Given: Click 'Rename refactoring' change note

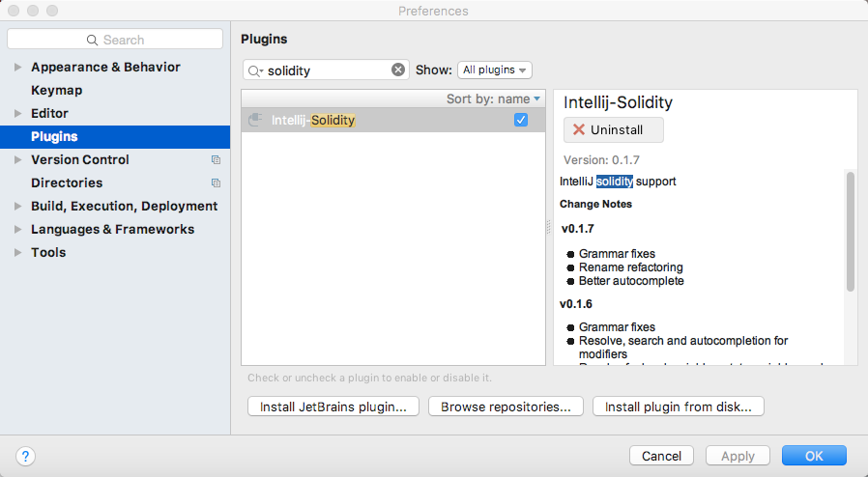Looking at the screenshot, I should tap(631, 267).
